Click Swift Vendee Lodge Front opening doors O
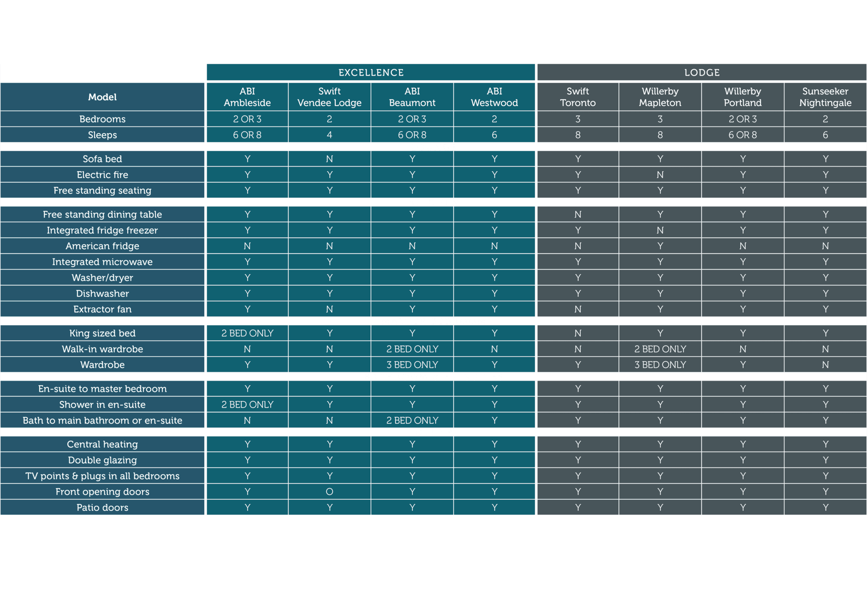The image size is (868, 592). (x=329, y=491)
